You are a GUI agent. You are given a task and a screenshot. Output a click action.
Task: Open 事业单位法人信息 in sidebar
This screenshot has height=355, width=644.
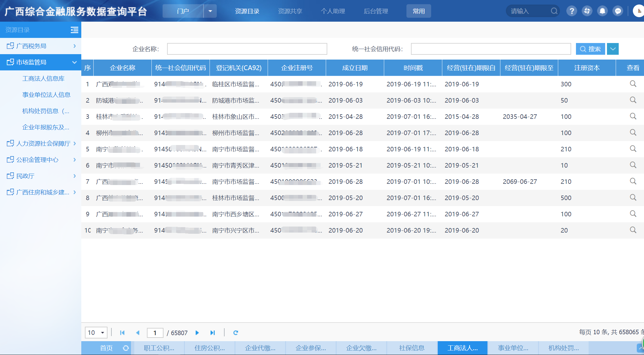(x=46, y=95)
